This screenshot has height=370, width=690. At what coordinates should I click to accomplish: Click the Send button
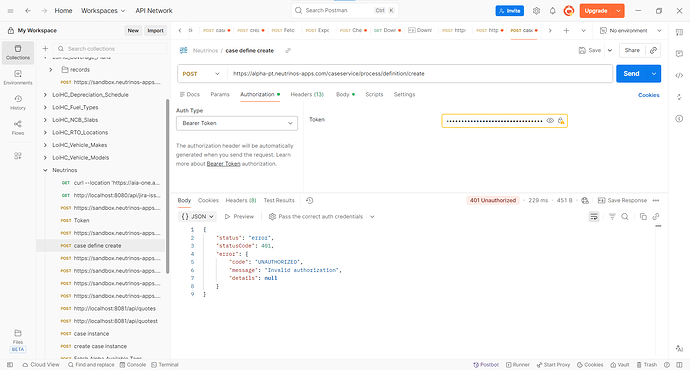point(631,74)
